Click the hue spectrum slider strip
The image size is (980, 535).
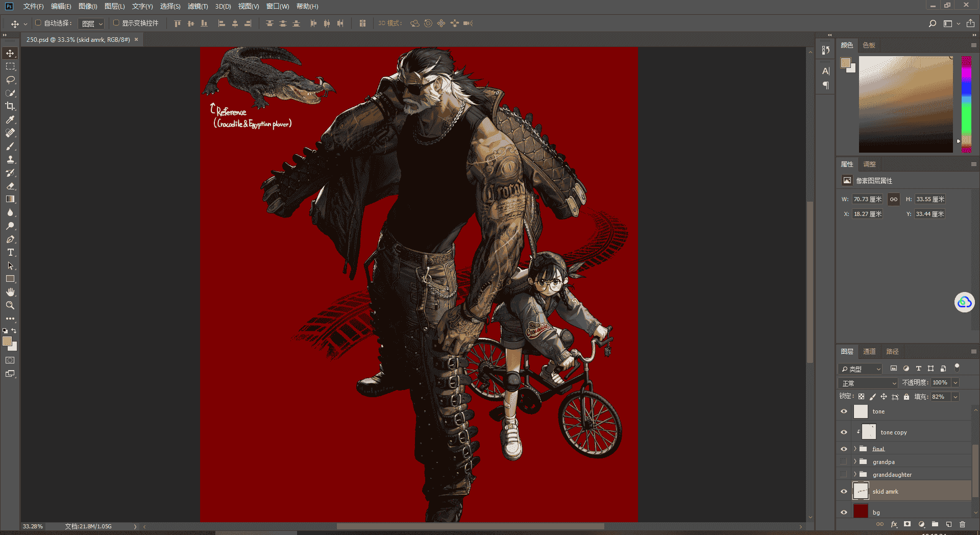[966, 104]
